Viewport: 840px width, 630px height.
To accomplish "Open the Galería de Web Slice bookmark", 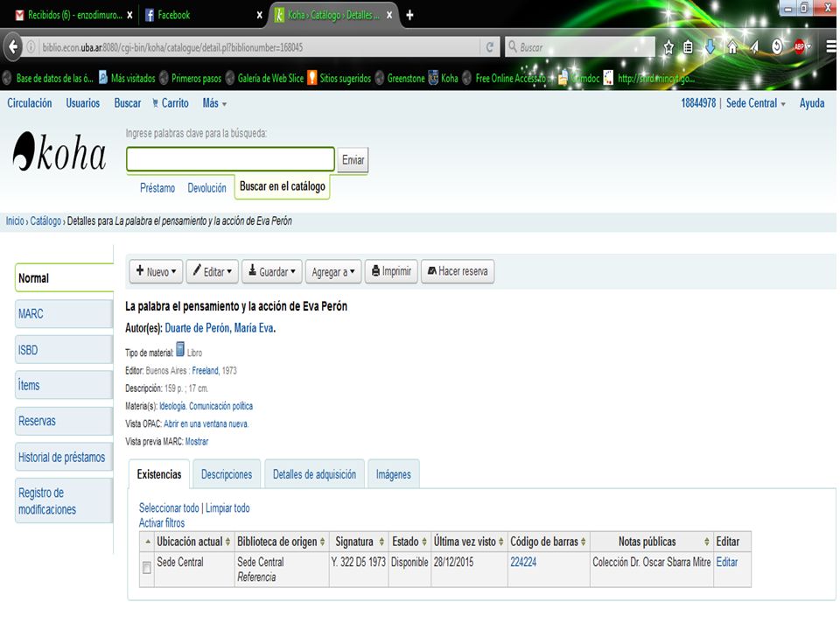I will (264, 78).
